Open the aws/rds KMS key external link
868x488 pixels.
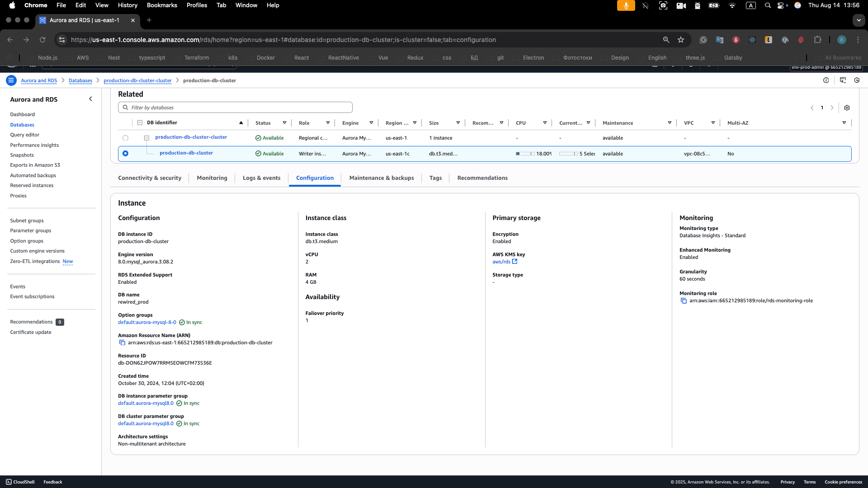(x=515, y=261)
